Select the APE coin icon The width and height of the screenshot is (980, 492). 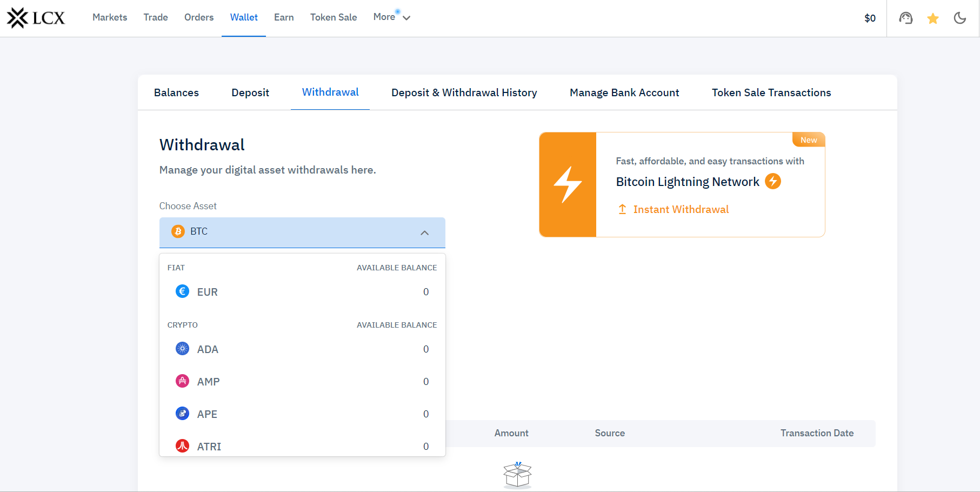(183, 414)
